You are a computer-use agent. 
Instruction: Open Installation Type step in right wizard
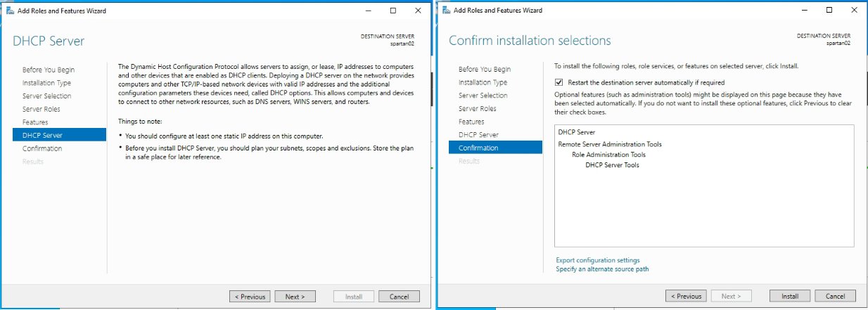[x=483, y=82]
